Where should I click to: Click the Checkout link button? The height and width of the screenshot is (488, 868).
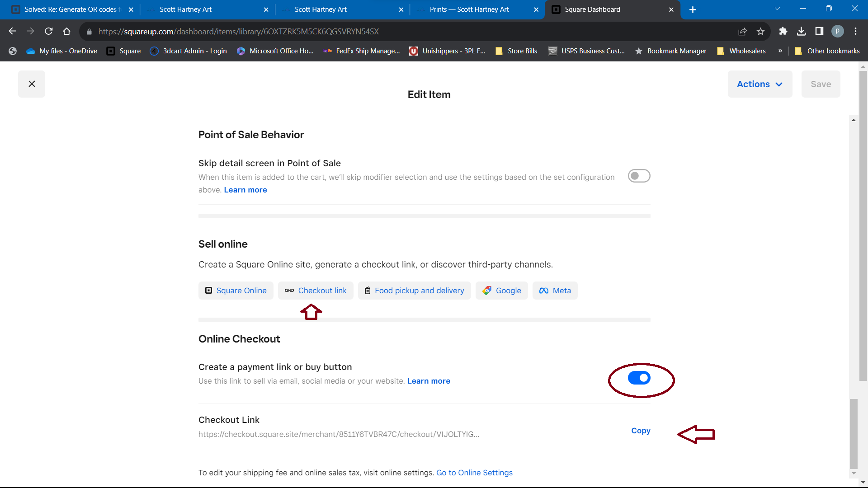click(x=316, y=291)
